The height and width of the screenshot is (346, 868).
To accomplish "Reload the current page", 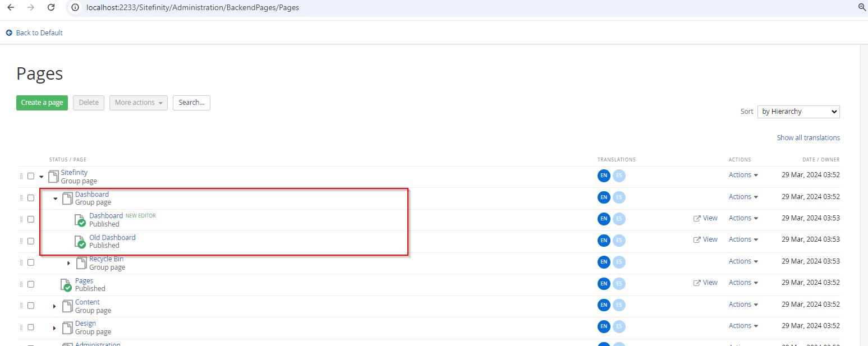I will [x=51, y=7].
